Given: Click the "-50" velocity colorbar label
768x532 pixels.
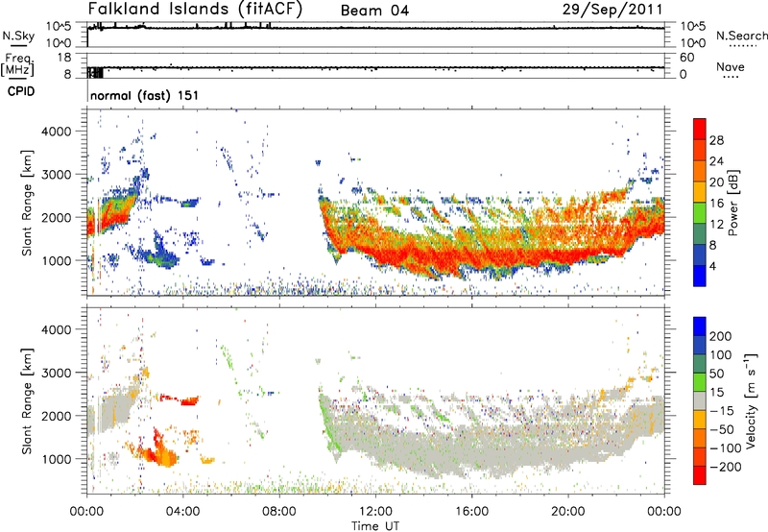Looking at the screenshot, I should pyautogui.click(x=722, y=429).
